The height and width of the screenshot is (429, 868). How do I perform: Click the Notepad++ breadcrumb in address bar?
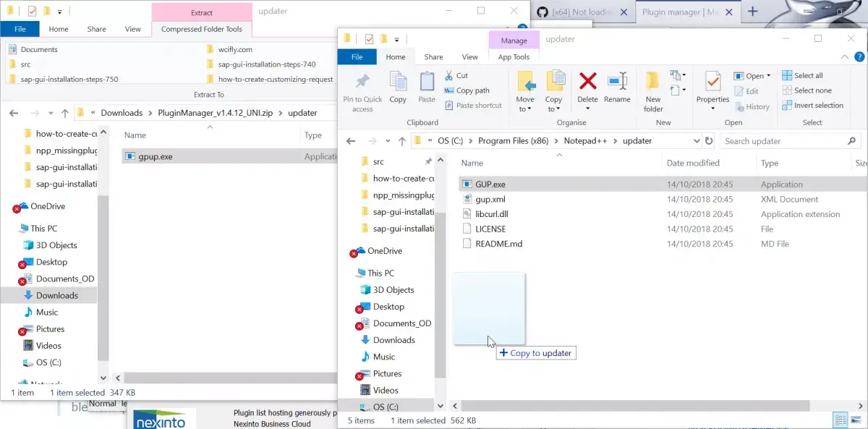(x=587, y=141)
